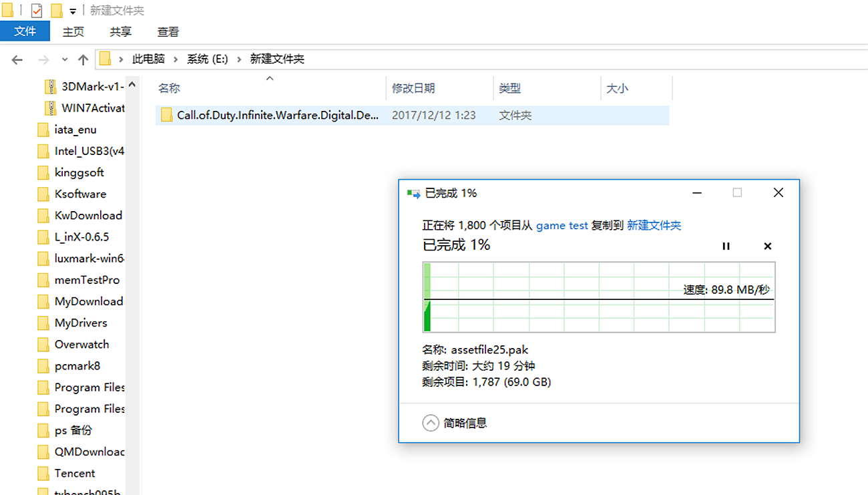Viewport: 868px width, 495px height.
Task: Pause the file copy with the pause icon
Action: pos(726,246)
